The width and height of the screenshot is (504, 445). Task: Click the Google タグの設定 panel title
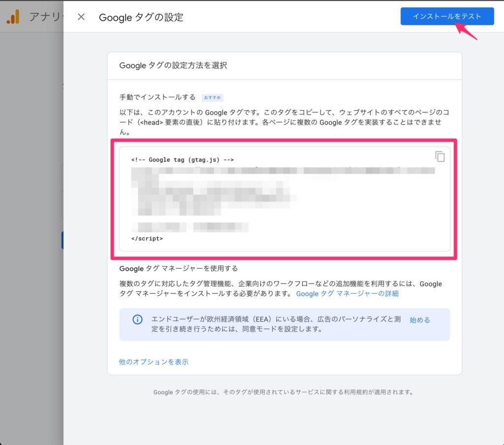141,17
